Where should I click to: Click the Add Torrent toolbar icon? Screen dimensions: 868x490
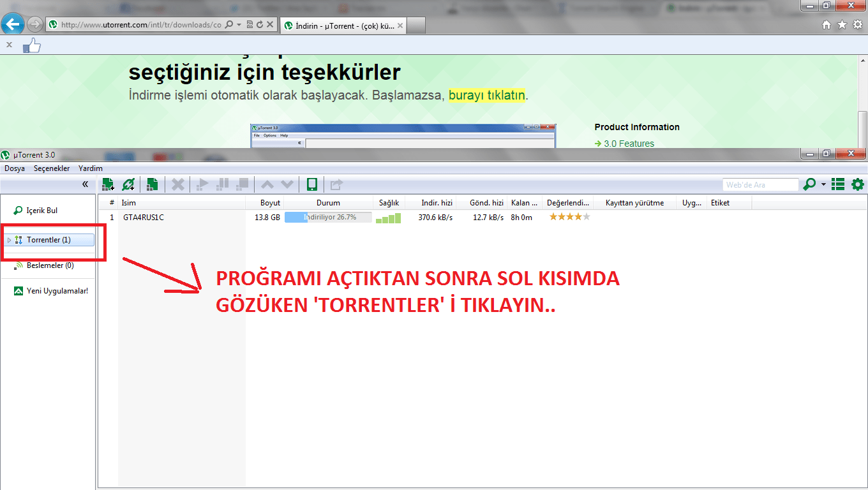[108, 184]
